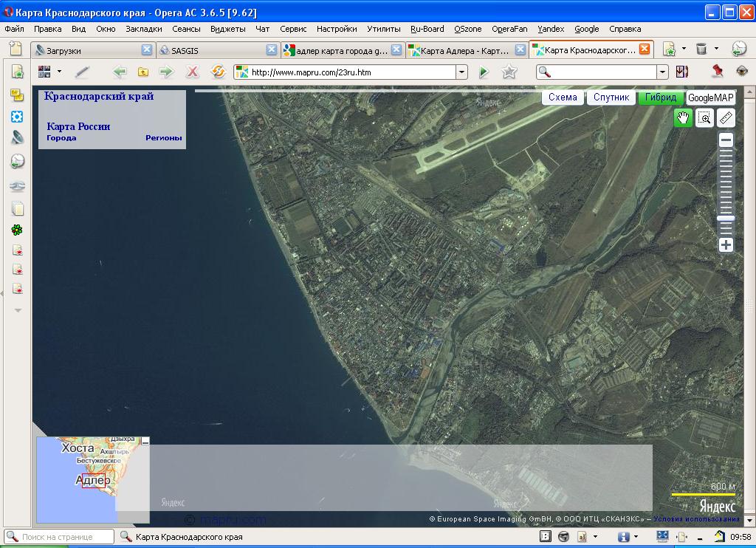Switch map to Спутник view
The image size is (756, 548).
pos(611,97)
